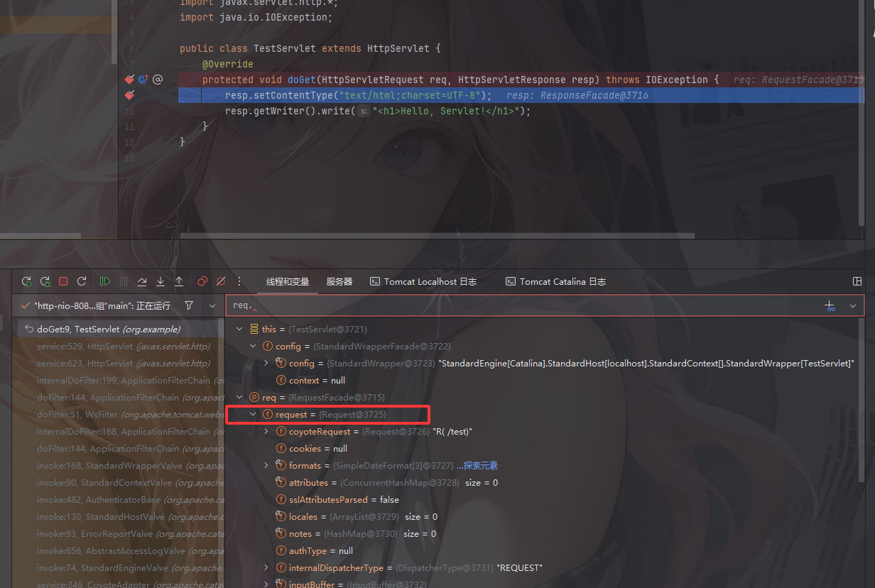Click the Rerun debug session icon
Viewport: 875px width, 588px height.
[x=26, y=282]
